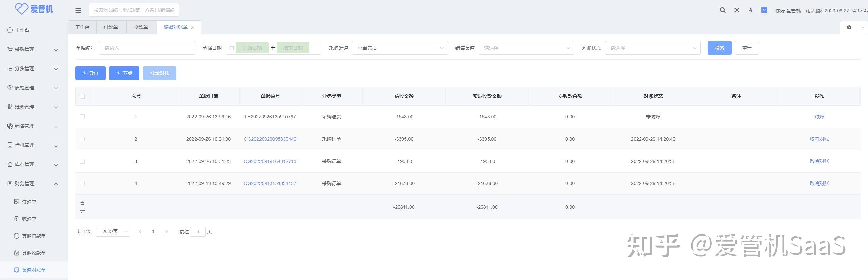Open order link CG20220920095836446
Viewport: 868px width, 280px height.
[x=270, y=139]
